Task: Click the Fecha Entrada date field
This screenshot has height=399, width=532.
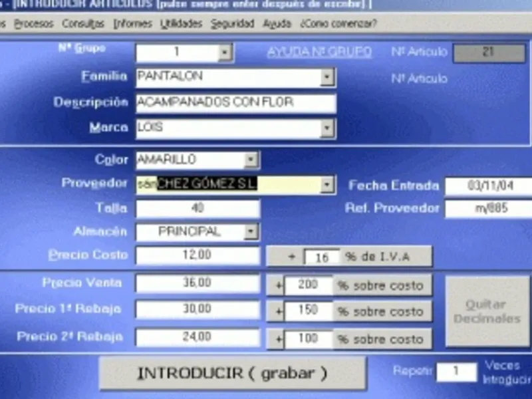Action: click(489, 186)
